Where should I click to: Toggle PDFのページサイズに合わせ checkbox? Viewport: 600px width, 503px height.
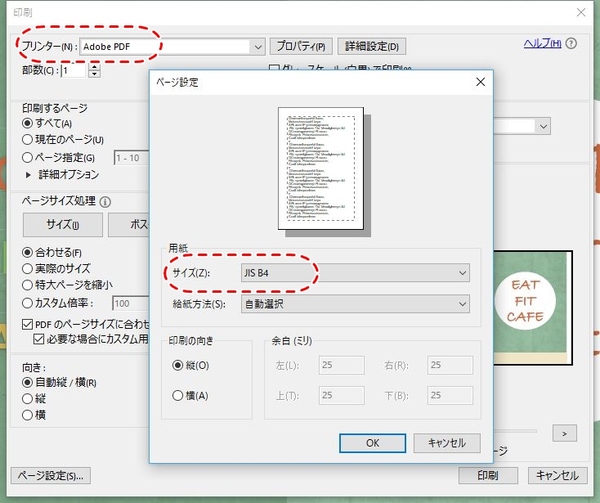(27, 324)
